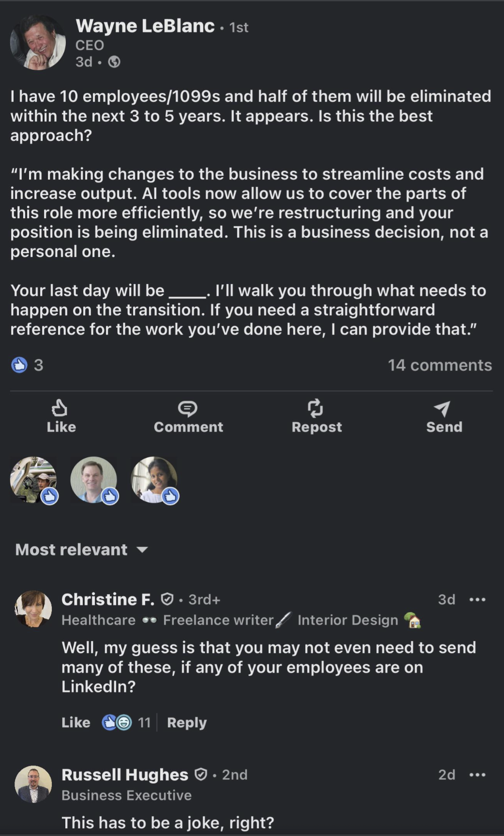Repost this post using the Repost icon
The image size is (504, 836).
click(316, 409)
